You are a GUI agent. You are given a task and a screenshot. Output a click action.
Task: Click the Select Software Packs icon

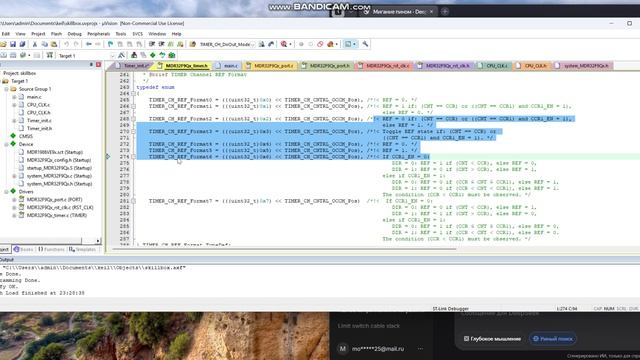pos(162,55)
